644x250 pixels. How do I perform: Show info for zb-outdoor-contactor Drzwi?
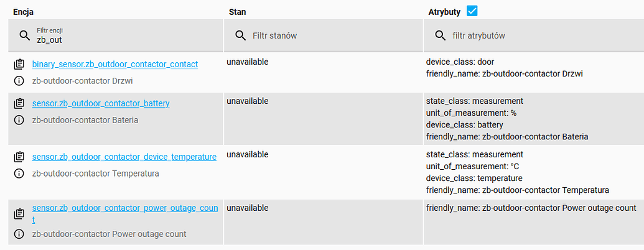(19, 81)
